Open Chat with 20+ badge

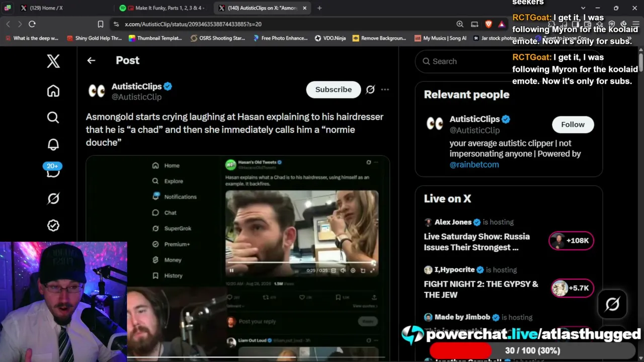(53, 171)
